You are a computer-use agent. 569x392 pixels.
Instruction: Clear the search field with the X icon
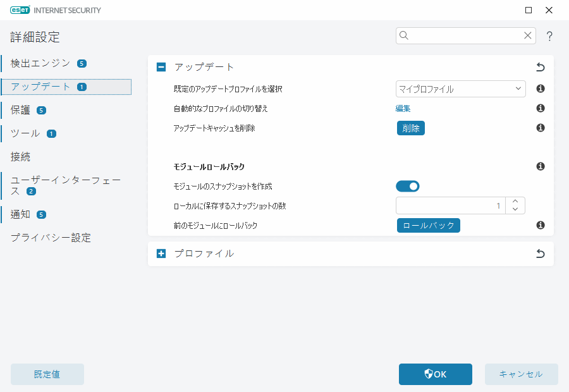click(x=527, y=35)
